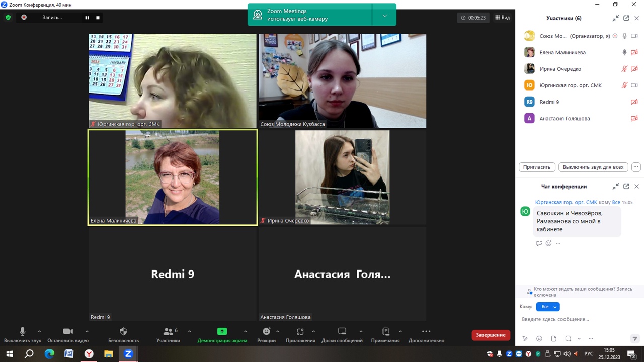Toggle camera for Анастасия Голяшова in list
Image resolution: width=644 pixels, height=362 pixels.
pyautogui.click(x=634, y=119)
